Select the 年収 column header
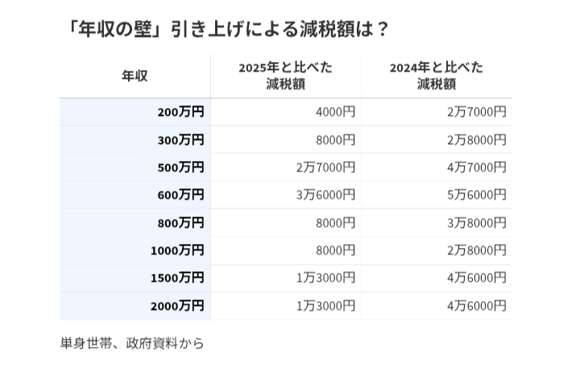Screen dimensions: 588x372 click(135, 76)
